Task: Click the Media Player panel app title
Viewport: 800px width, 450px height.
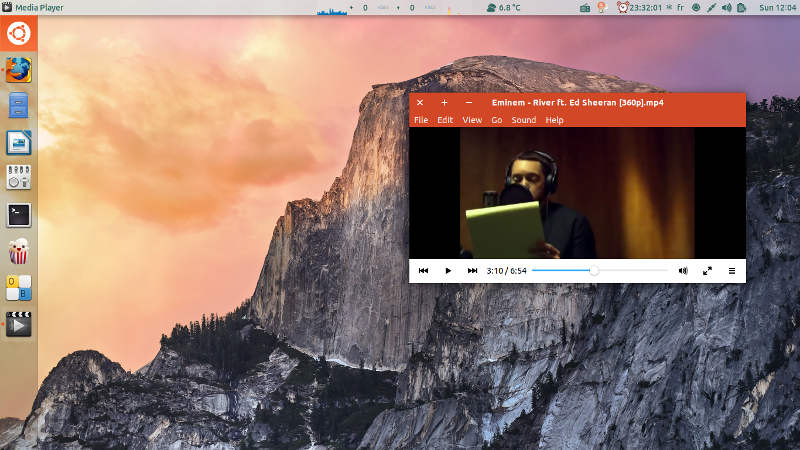Action: click(39, 8)
